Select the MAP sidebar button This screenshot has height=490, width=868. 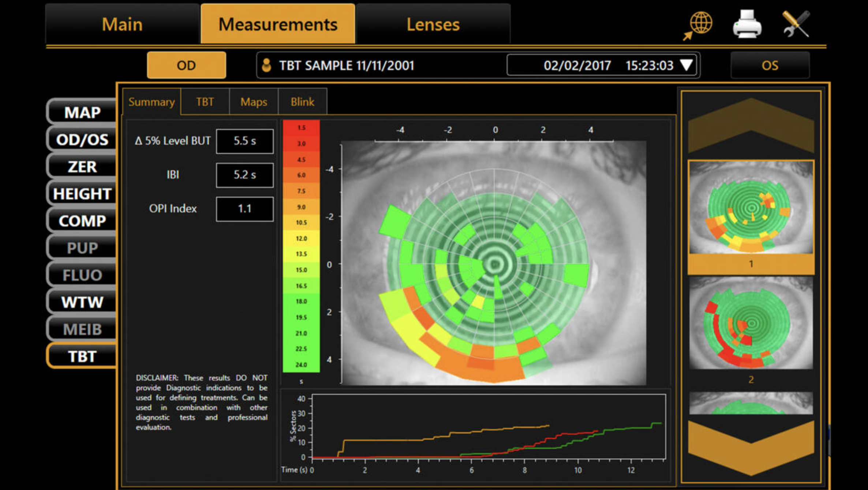(82, 112)
